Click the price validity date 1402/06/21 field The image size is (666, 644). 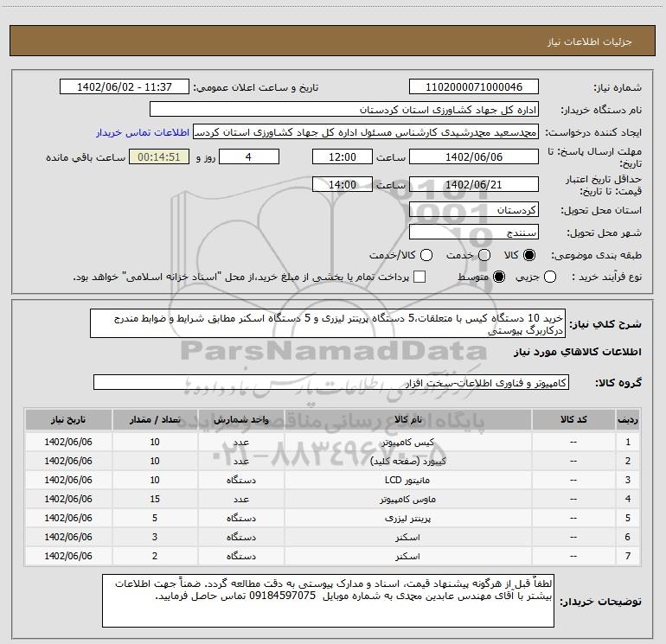click(474, 184)
